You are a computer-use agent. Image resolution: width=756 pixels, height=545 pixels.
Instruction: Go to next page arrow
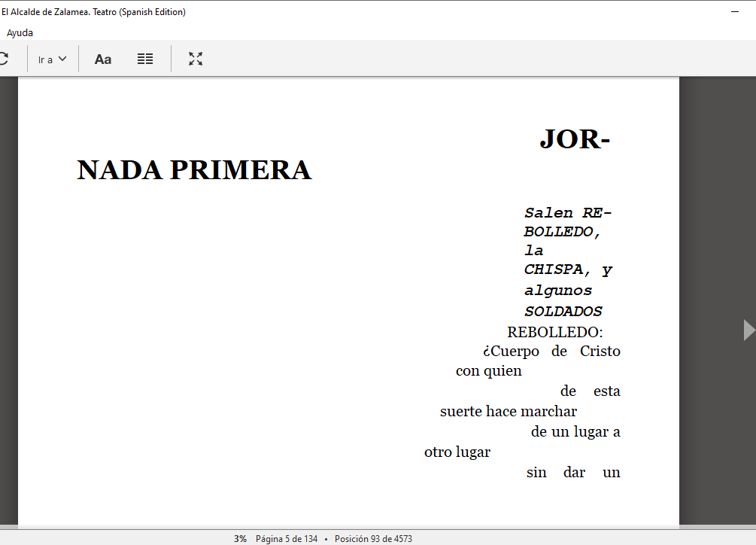click(748, 330)
